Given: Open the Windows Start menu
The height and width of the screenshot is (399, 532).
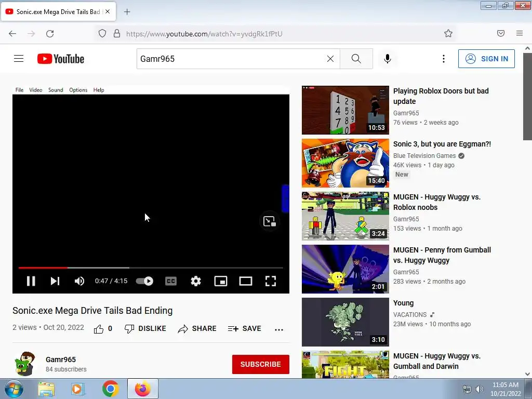Looking at the screenshot, I should (x=14, y=389).
